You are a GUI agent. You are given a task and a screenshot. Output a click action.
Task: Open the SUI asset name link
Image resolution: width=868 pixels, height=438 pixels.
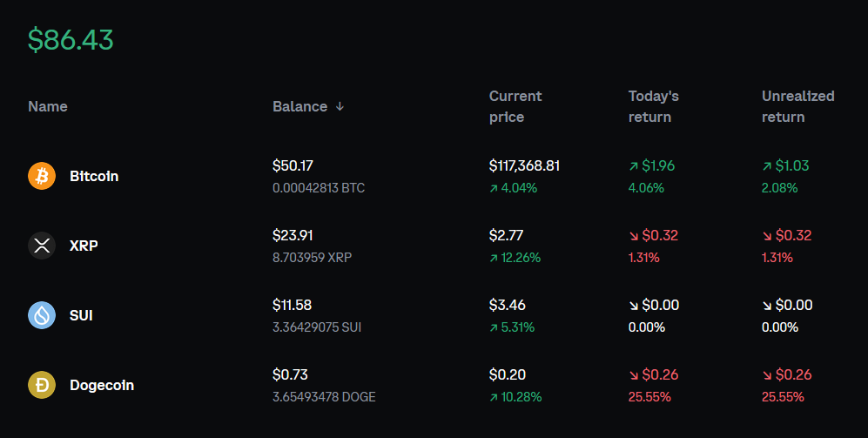[x=81, y=315]
